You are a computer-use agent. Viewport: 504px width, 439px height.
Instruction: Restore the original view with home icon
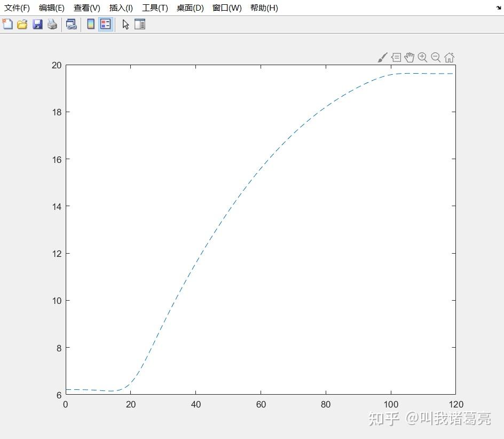[x=449, y=57]
